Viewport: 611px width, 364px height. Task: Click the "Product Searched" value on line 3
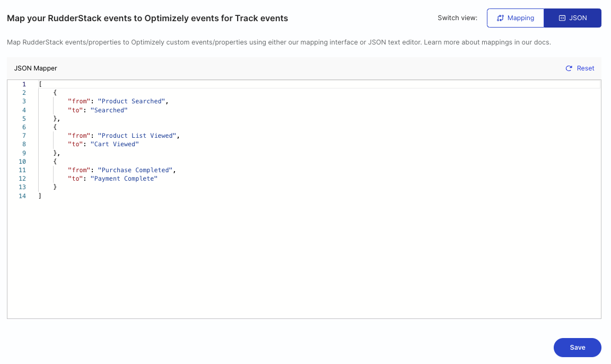(132, 101)
